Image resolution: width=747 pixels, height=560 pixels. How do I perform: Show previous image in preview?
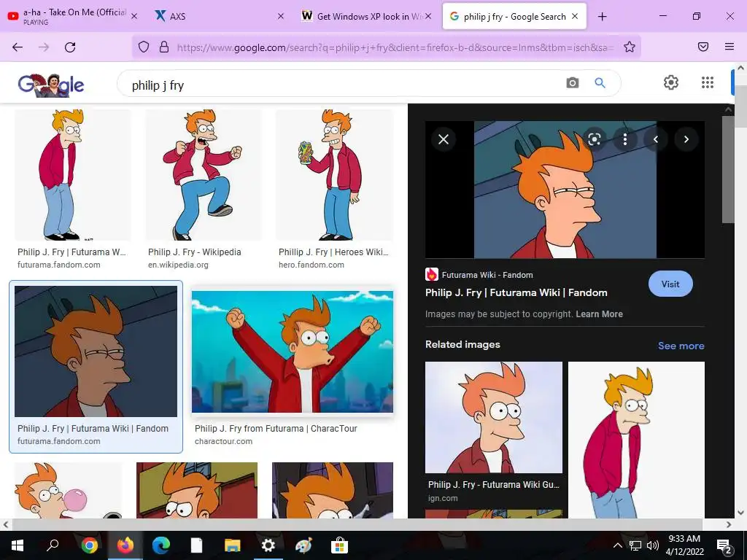click(x=656, y=139)
